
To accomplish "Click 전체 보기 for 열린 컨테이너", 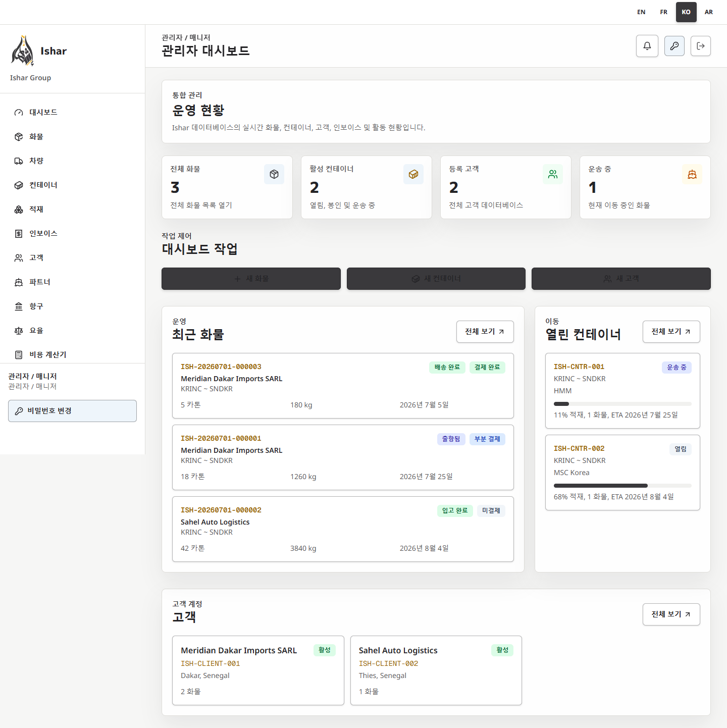I will (x=671, y=332).
